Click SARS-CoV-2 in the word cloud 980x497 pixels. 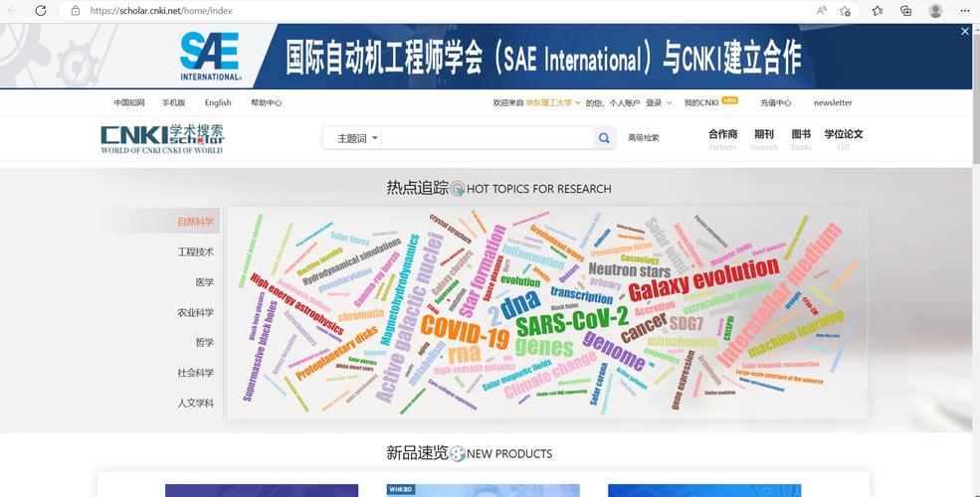click(x=572, y=321)
